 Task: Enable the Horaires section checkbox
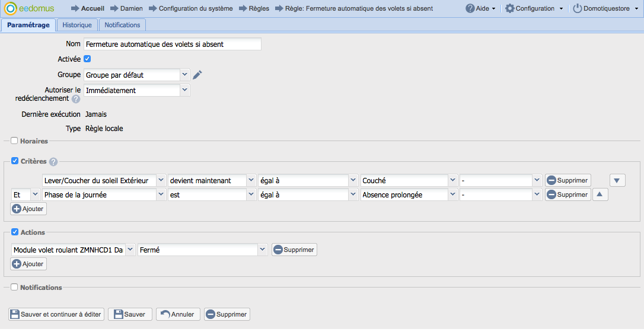pyautogui.click(x=14, y=141)
